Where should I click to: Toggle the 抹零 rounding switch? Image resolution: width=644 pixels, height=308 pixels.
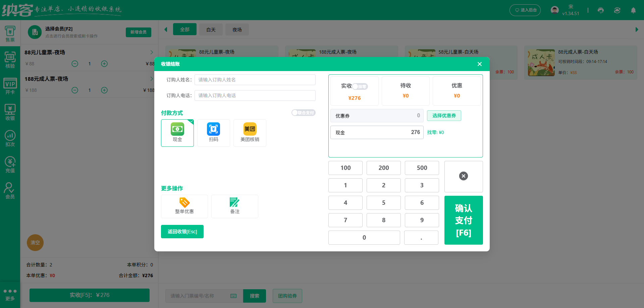pos(360,86)
